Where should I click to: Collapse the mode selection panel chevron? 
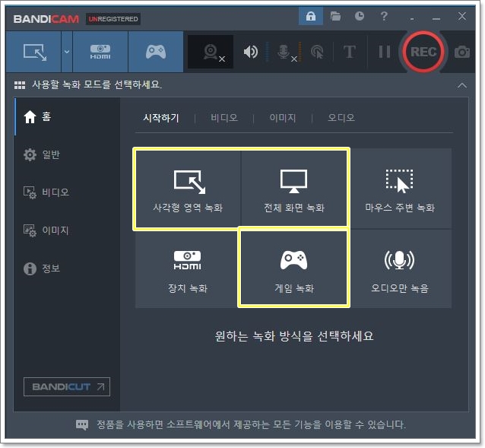click(462, 85)
